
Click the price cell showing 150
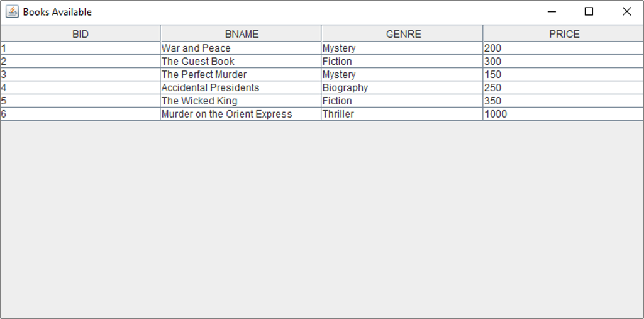click(493, 75)
